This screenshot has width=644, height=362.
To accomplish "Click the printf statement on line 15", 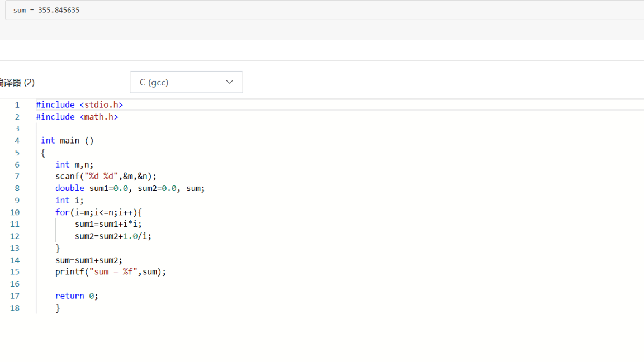I will click(111, 272).
